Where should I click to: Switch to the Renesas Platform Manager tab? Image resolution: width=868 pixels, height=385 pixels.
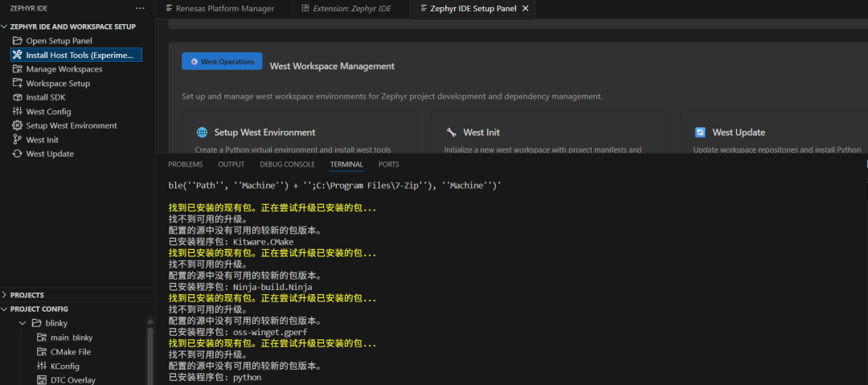pos(219,9)
